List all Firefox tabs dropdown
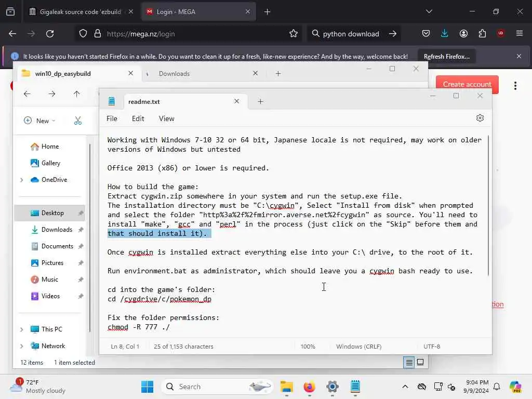This screenshot has width=532, height=399. [429, 11]
